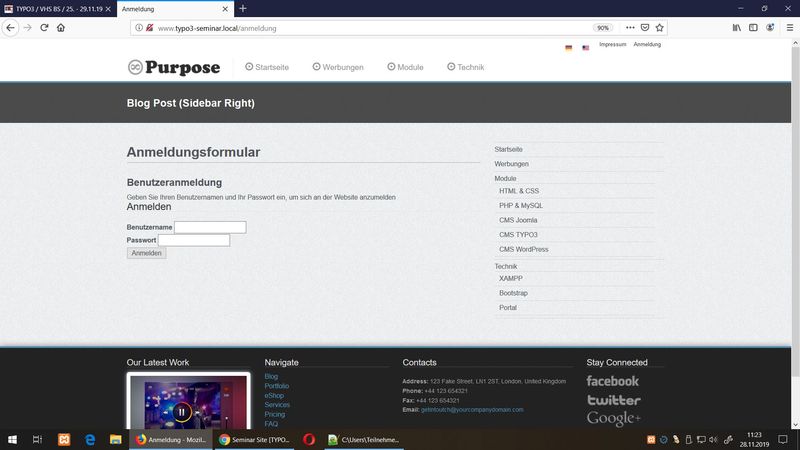Open the Werbungen navigation menu item
This screenshot has height=450, width=800.
click(x=338, y=67)
